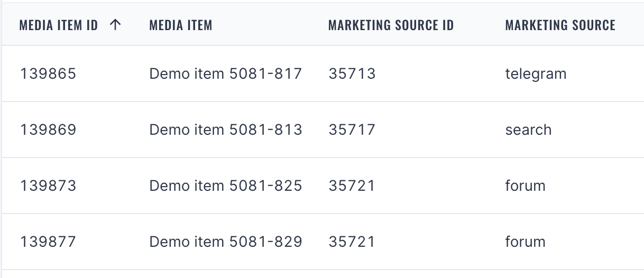This screenshot has height=278, width=644.
Task: Click source ID 35713 in telegram row
Action: (x=352, y=73)
